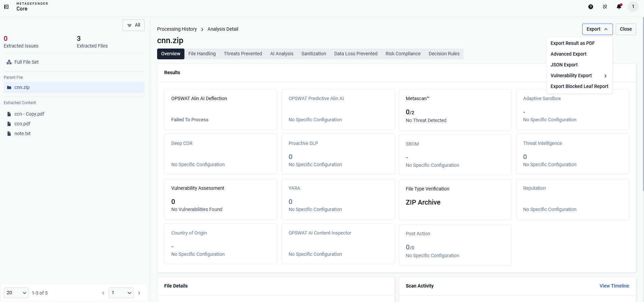The width and height of the screenshot is (644, 302).
Task: Switch to the Decision Rules tab
Action: point(444,54)
